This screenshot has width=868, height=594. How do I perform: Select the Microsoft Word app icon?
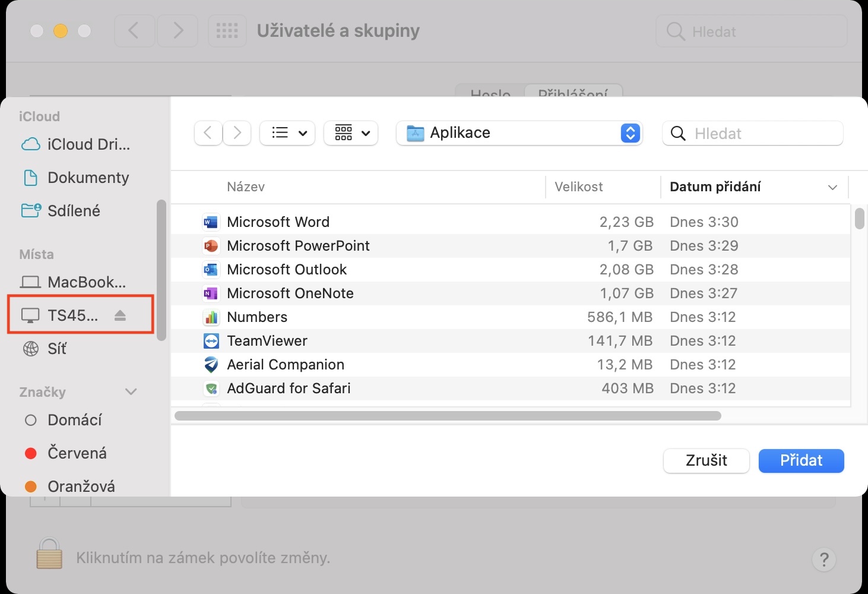[x=211, y=222]
